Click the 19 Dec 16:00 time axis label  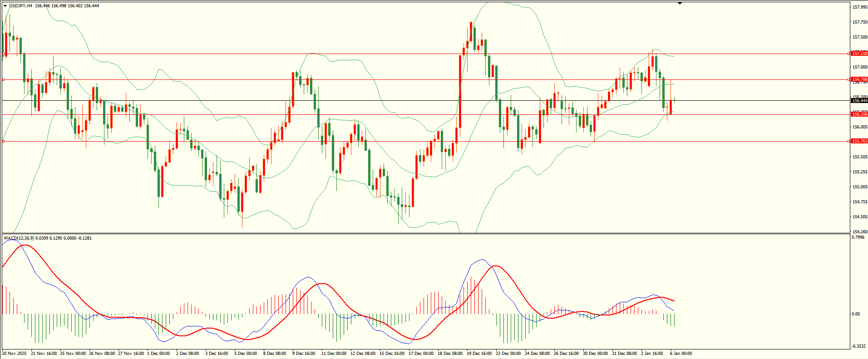point(479,354)
